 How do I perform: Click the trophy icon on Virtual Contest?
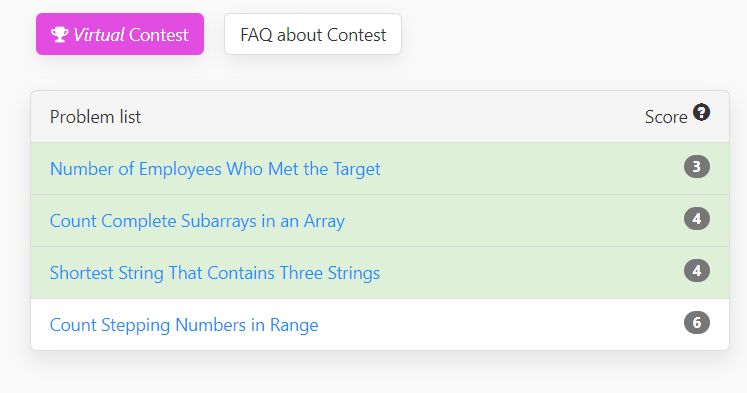(x=60, y=34)
